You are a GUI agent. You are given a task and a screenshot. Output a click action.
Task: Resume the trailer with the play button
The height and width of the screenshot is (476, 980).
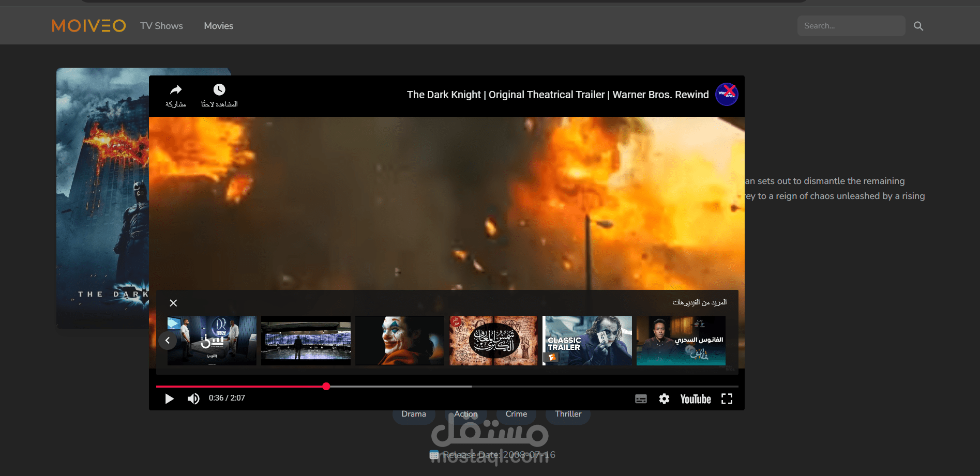point(169,398)
